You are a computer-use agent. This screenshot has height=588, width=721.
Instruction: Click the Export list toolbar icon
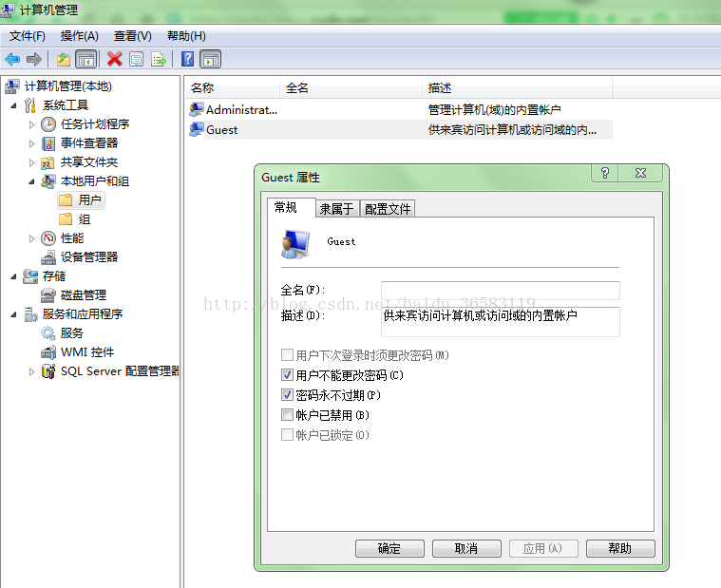(x=159, y=59)
